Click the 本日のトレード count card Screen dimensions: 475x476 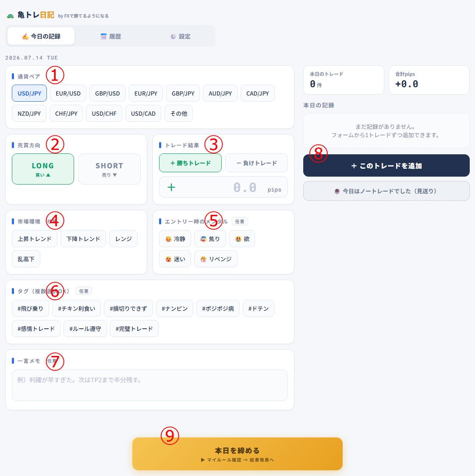(x=344, y=80)
